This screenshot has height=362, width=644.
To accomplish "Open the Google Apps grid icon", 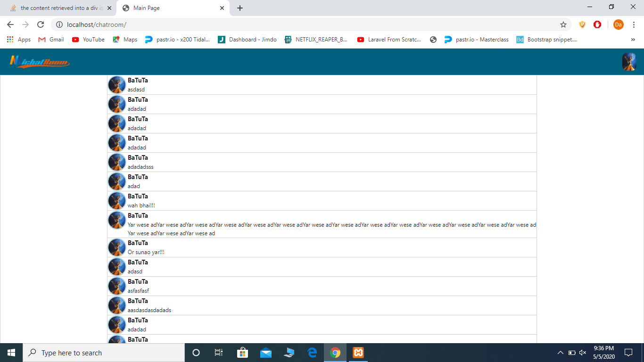I will (x=10, y=39).
